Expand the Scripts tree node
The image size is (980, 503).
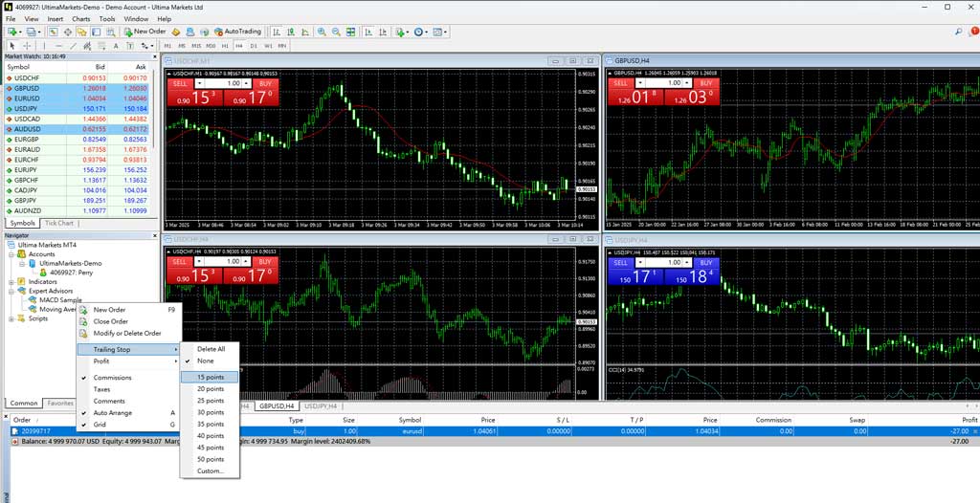pyautogui.click(x=11, y=318)
